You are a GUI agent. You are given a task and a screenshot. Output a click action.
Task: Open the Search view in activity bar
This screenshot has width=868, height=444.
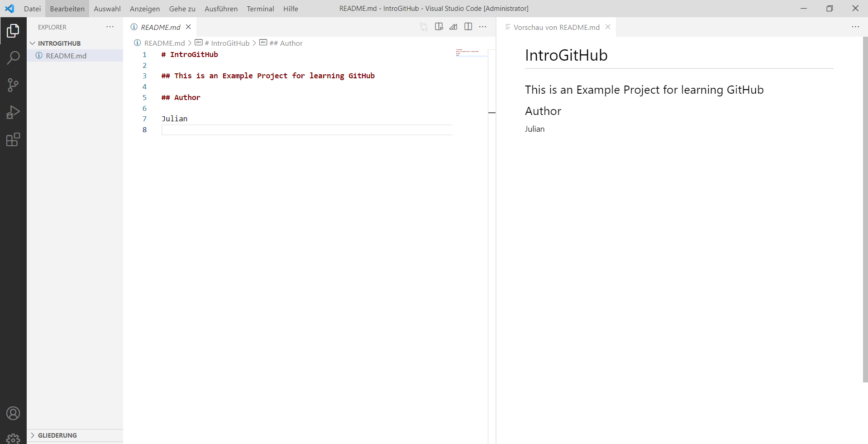click(x=13, y=57)
